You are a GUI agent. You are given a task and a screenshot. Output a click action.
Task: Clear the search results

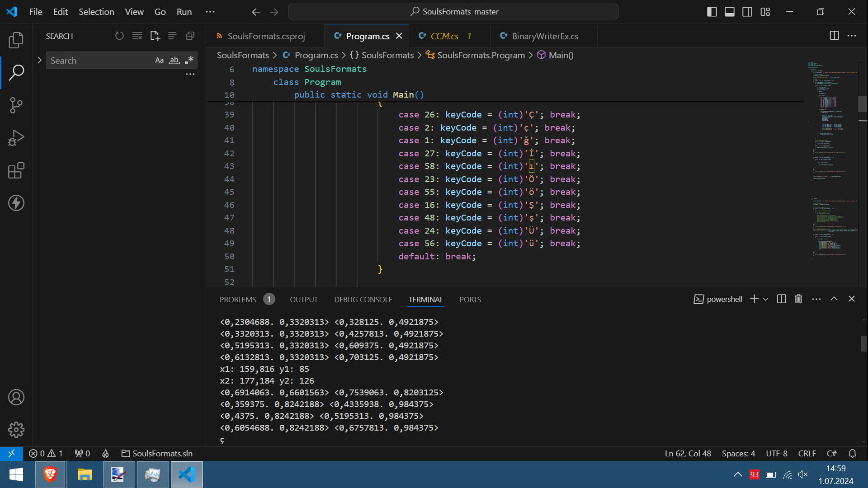[x=137, y=36]
